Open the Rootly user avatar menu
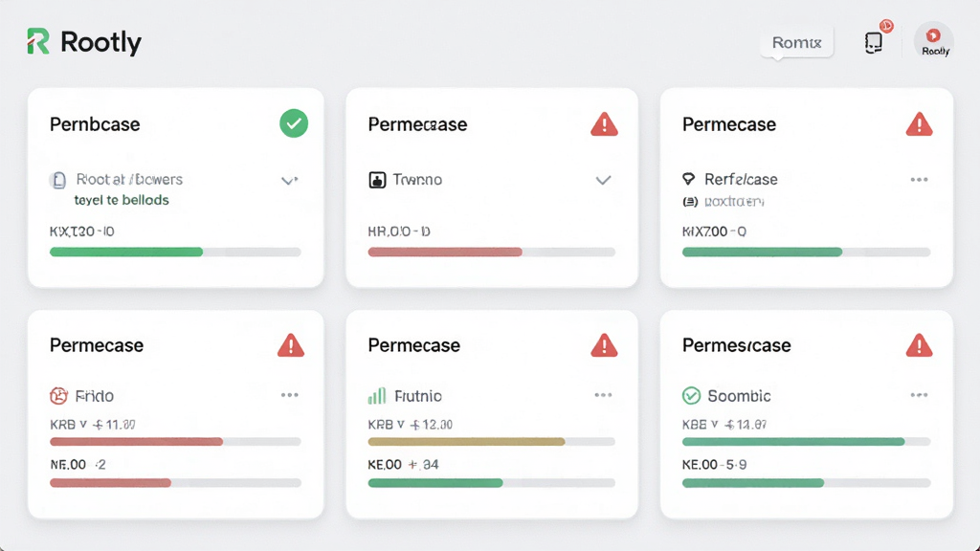This screenshot has height=551, width=980. [x=934, y=42]
